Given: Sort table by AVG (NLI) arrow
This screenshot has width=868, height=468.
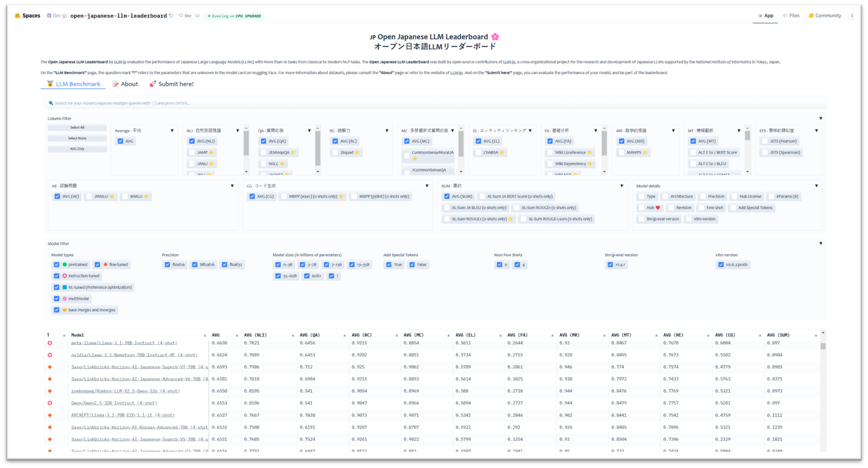Looking at the screenshot, I should coord(293,335).
